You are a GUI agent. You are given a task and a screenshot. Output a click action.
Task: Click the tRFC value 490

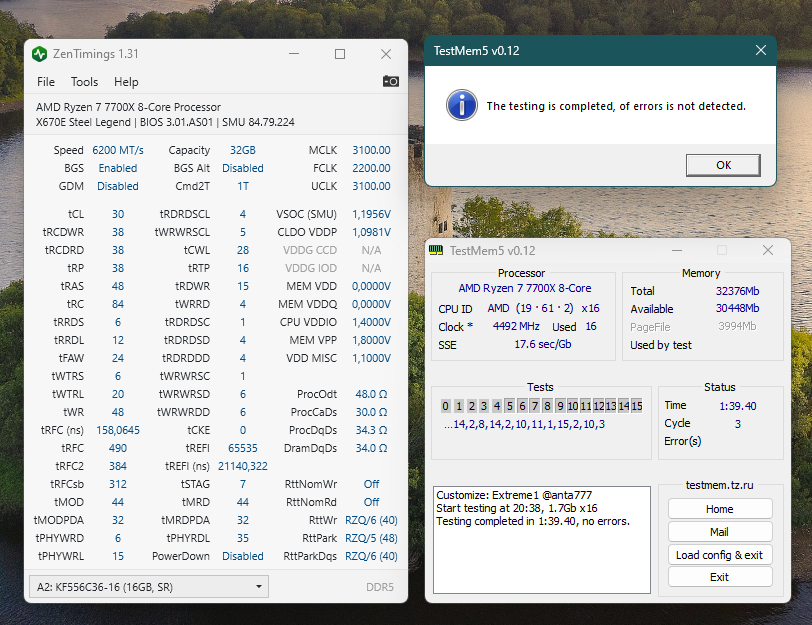pos(118,448)
